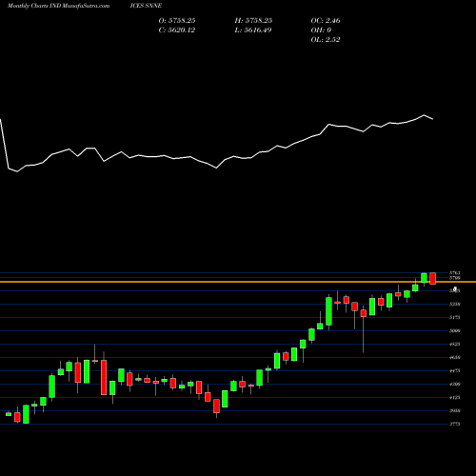Select the high value 'H: 5758.25'
Image resolution: width=476 pixels, height=476 pixels.
[x=253, y=20]
